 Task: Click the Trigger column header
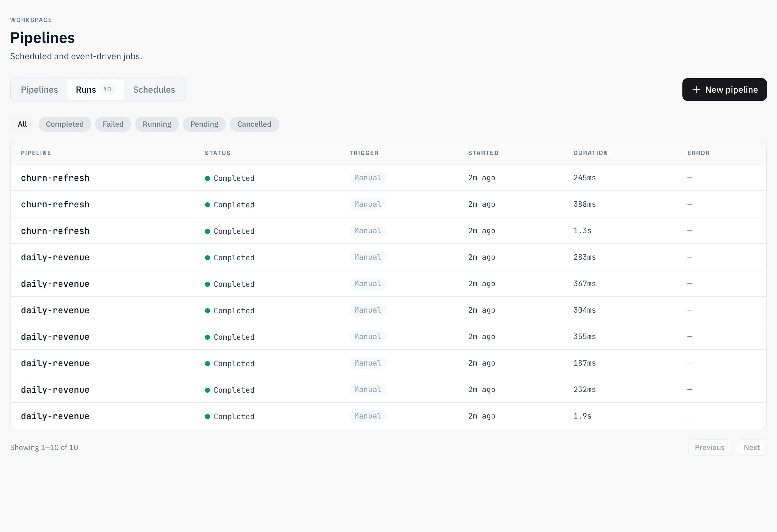pyautogui.click(x=364, y=153)
